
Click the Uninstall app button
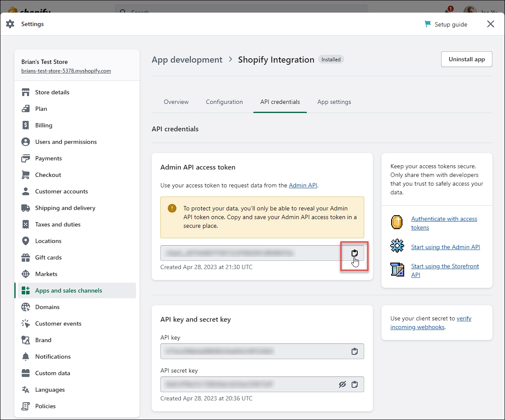[x=467, y=59]
